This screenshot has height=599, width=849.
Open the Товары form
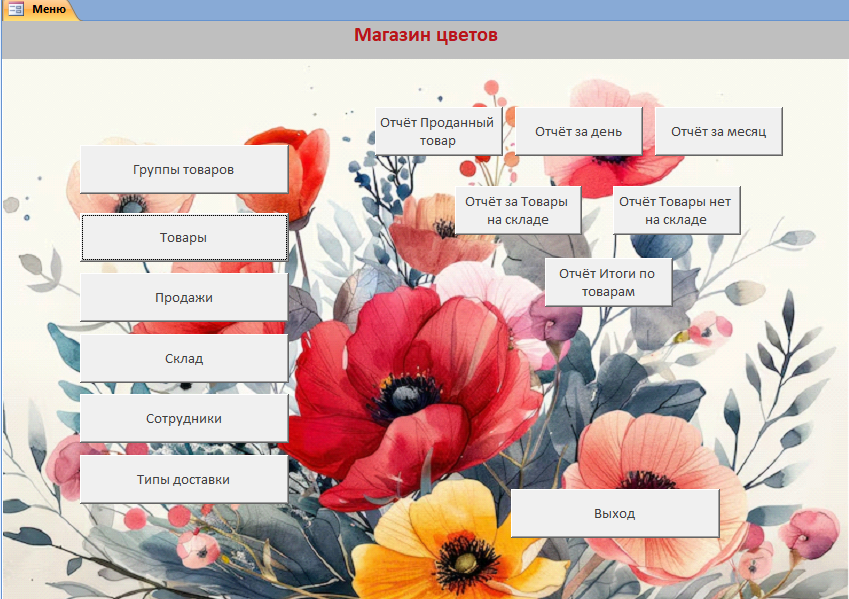(184, 237)
